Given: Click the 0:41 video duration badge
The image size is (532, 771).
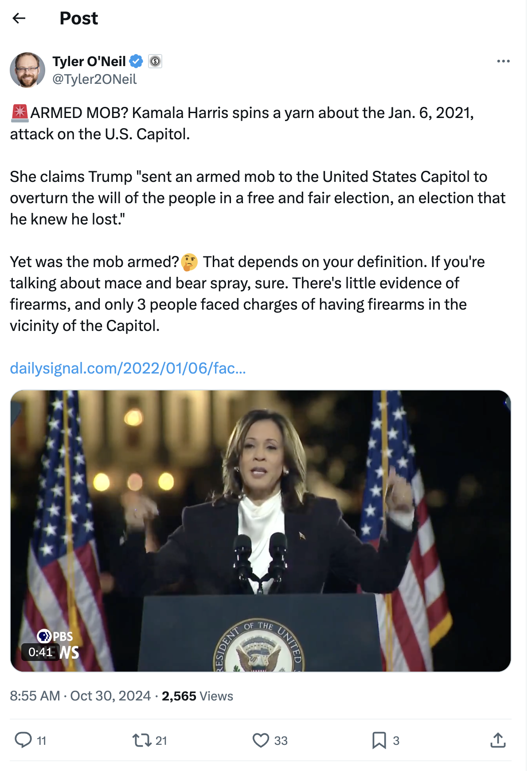Looking at the screenshot, I should [40, 652].
